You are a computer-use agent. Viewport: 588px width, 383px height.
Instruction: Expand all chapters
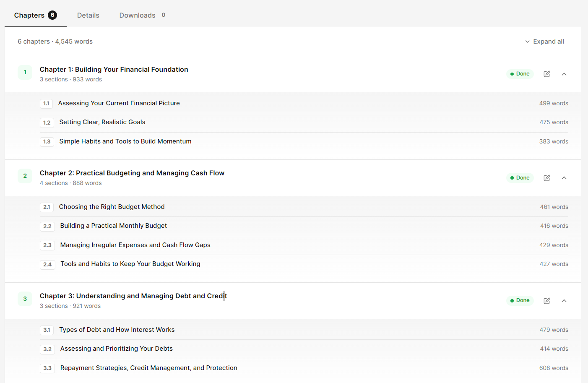click(x=544, y=42)
